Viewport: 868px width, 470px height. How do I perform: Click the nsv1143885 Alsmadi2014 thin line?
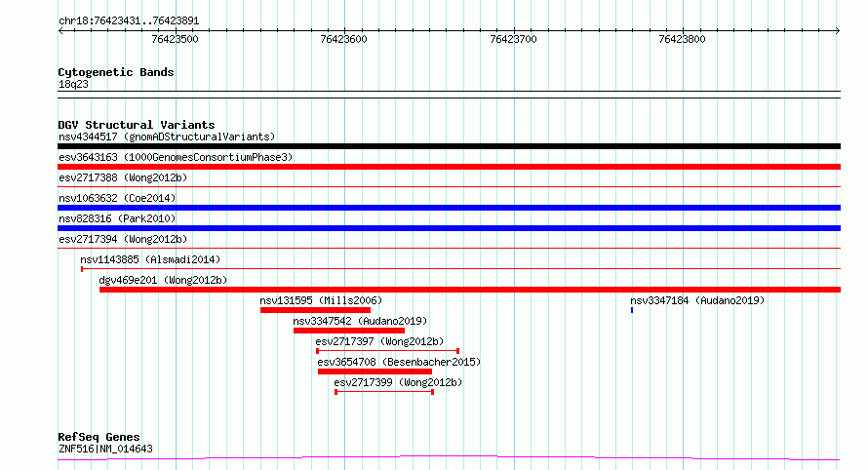click(x=460, y=269)
